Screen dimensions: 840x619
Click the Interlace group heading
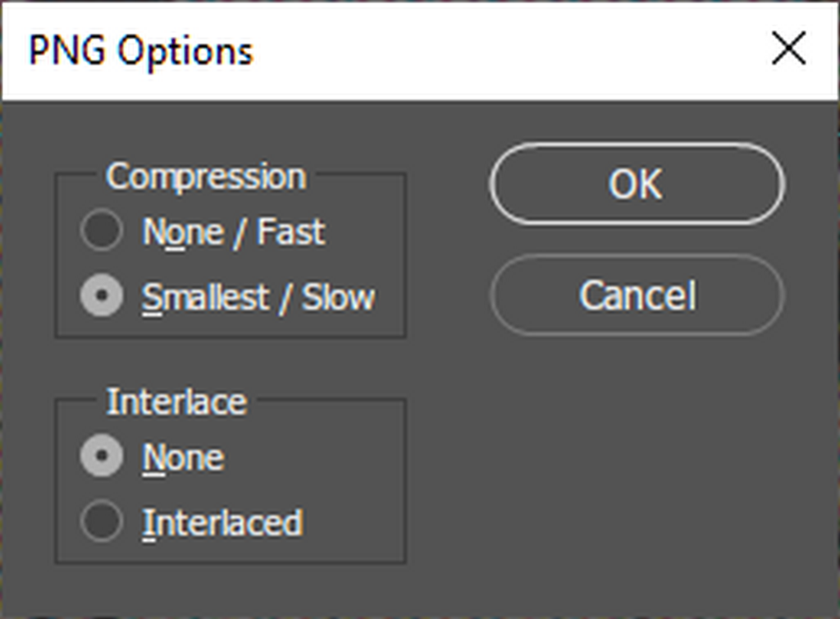(176, 401)
